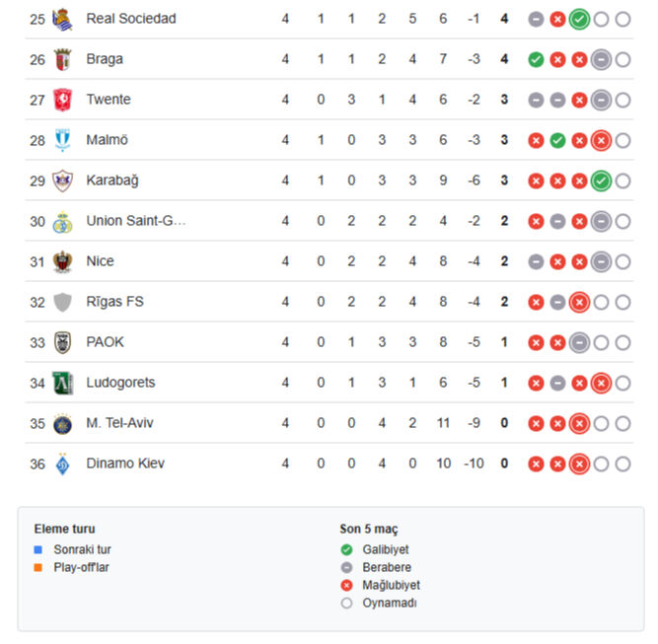Click Real Sociedad's green win result icon

tap(579, 19)
